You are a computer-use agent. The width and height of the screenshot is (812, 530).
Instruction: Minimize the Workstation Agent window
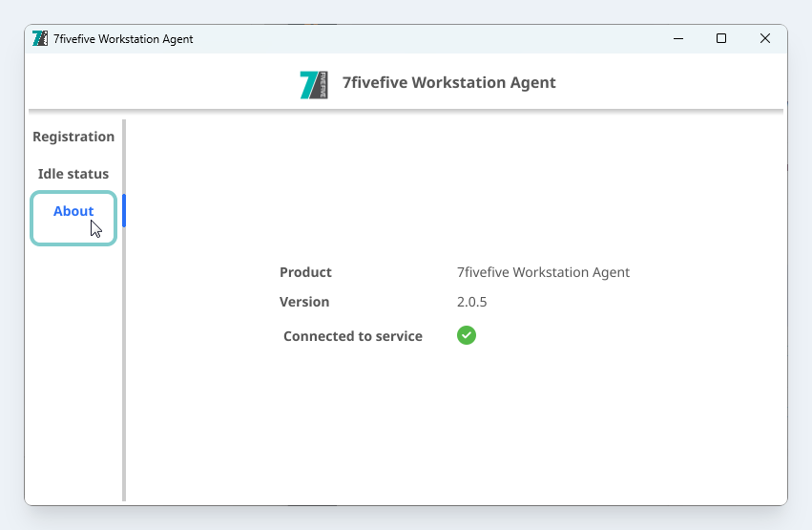678,39
